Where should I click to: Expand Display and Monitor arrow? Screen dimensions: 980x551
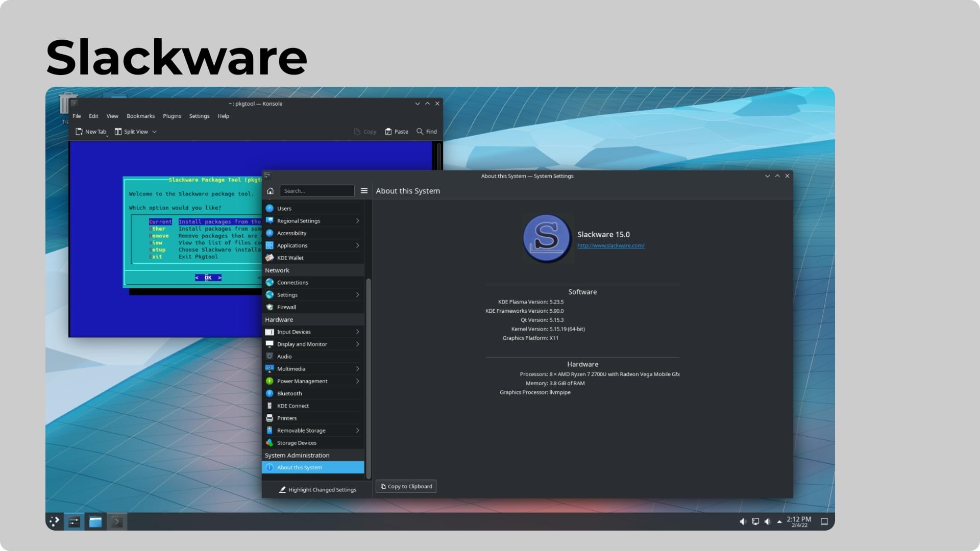(x=357, y=344)
